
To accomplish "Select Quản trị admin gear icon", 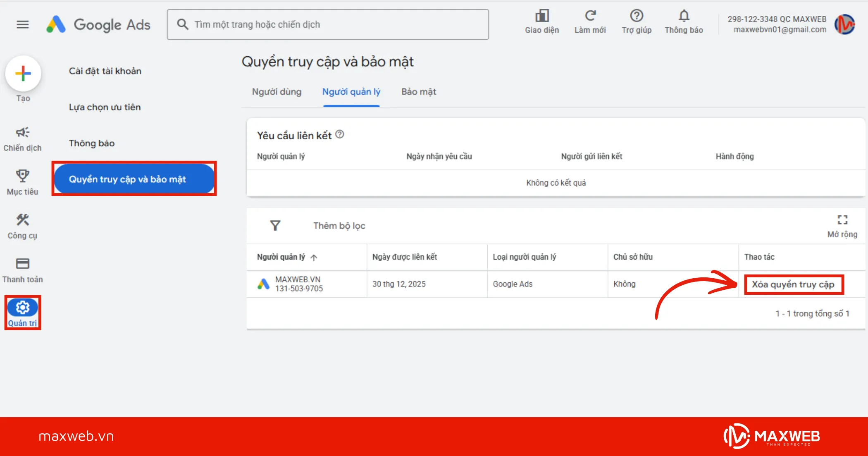I will pyautogui.click(x=23, y=308).
